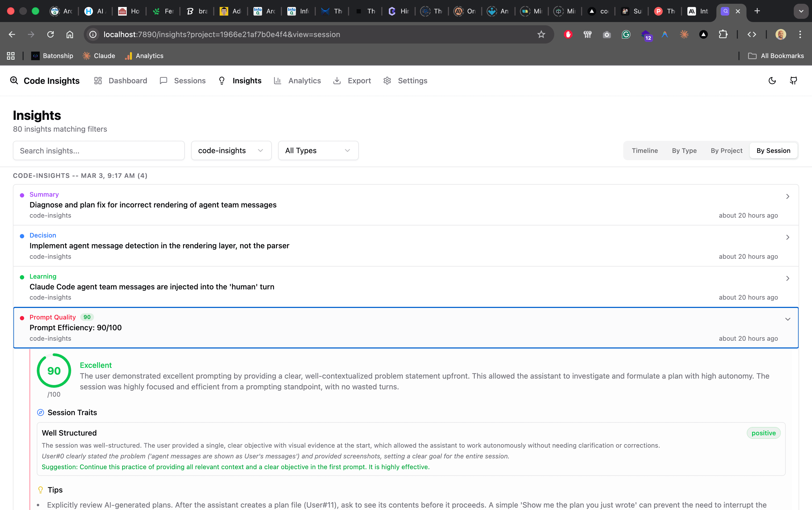The height and width of the screenshot is (510, 812).
Task: Open the All Types filter dropdown
Action: coord(318,150)
